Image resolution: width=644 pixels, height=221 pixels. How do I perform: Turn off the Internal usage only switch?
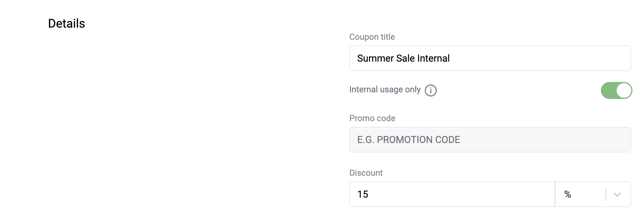tap(616, 90)
